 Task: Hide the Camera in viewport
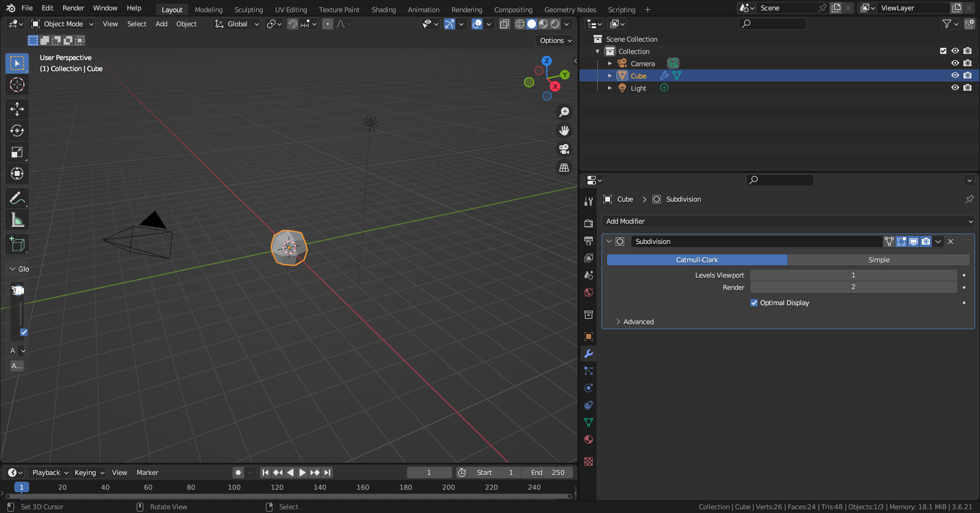pos(955,63)
